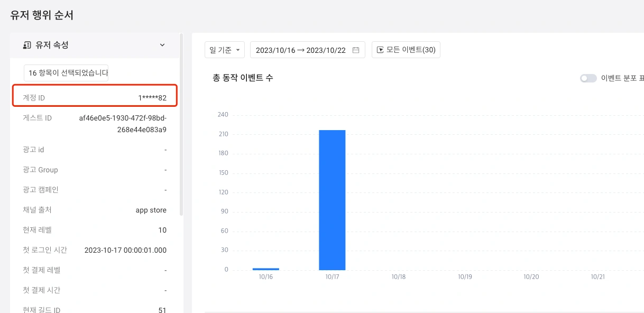Screen dimensions: 644x313
Task: Click the calendar icon in date range
Action: click(x=356, y=50)
